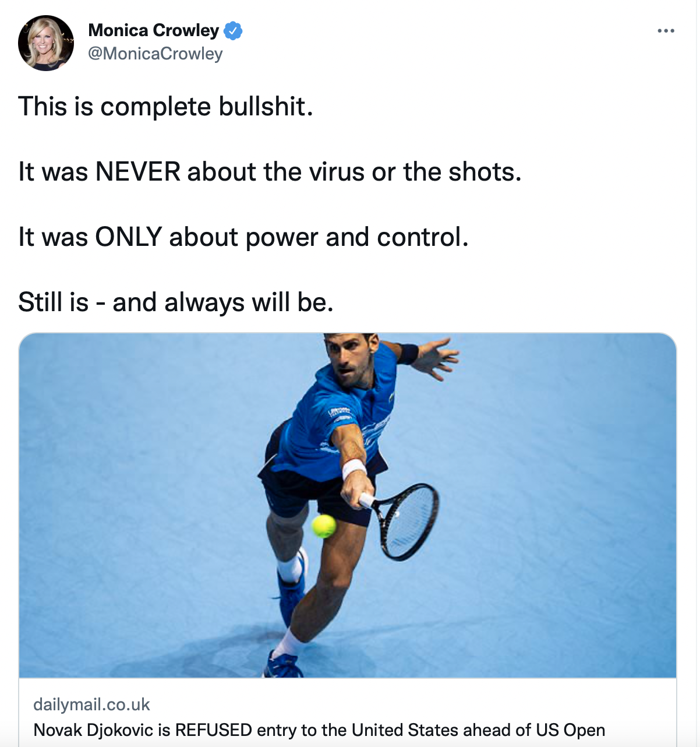Click the Monica Crowley display name
This screenshot has height=747, width=700.
click(154, 30)
